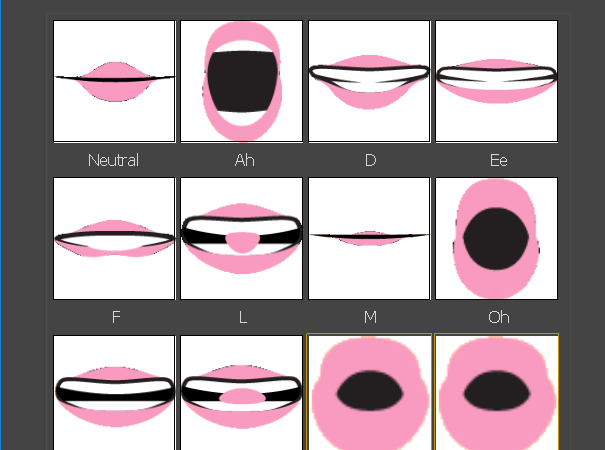The height and width of the screenshot is (450, 605).
Task: Click the D label under thumbnail
Action: click(x=370, y=160)
